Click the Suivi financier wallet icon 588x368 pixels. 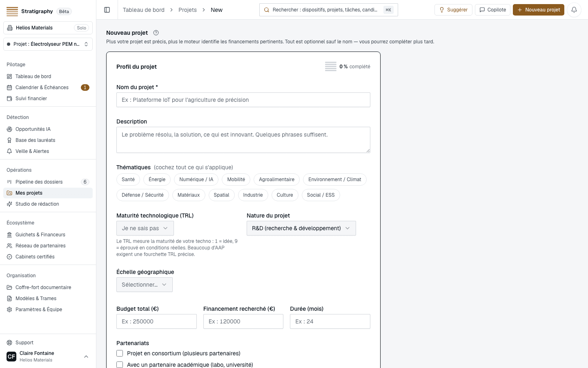coord(9,99)
